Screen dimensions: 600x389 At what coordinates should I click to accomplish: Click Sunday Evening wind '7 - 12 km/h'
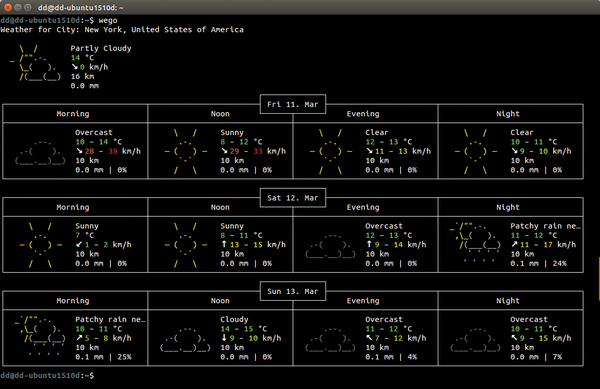(396, 338)
